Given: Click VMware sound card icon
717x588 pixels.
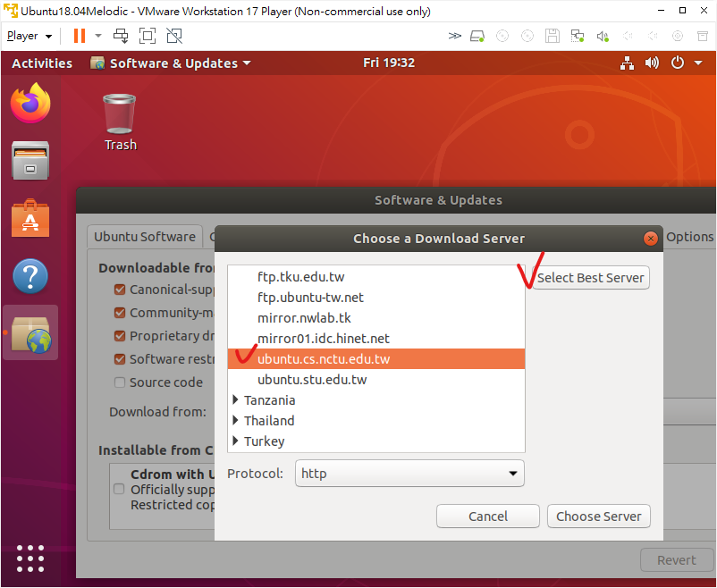Looking at the screenshot, I should point(603,36).
